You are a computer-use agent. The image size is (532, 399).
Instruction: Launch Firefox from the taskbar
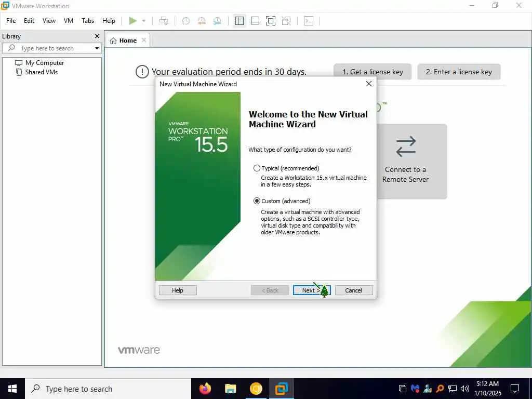click(205, 389)
